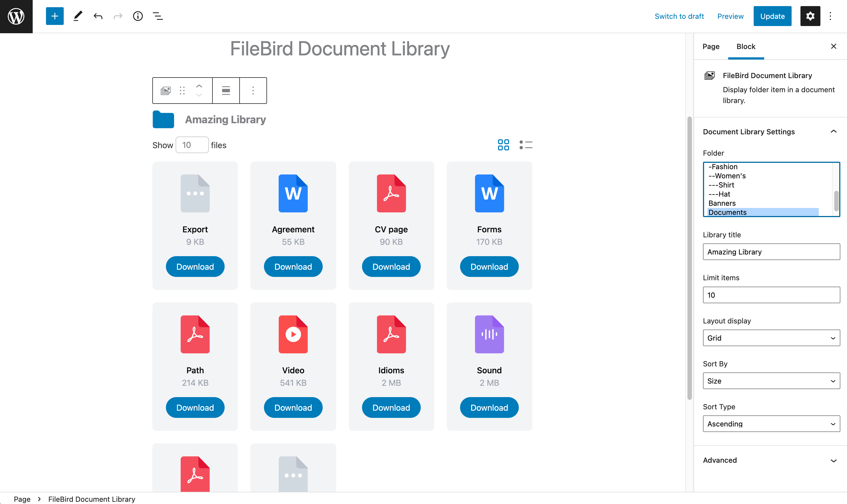Click the Sort Type ascending dropdown

pos(771,423)
